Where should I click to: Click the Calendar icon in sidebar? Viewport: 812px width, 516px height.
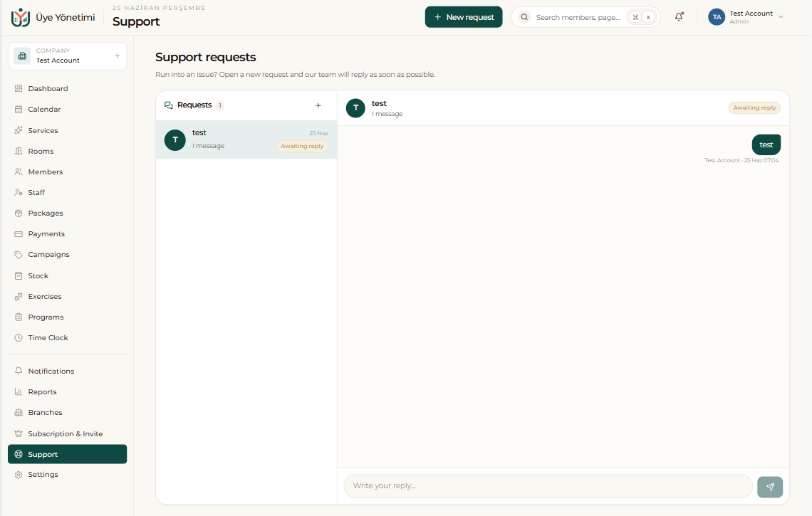(x=19, y=109)
